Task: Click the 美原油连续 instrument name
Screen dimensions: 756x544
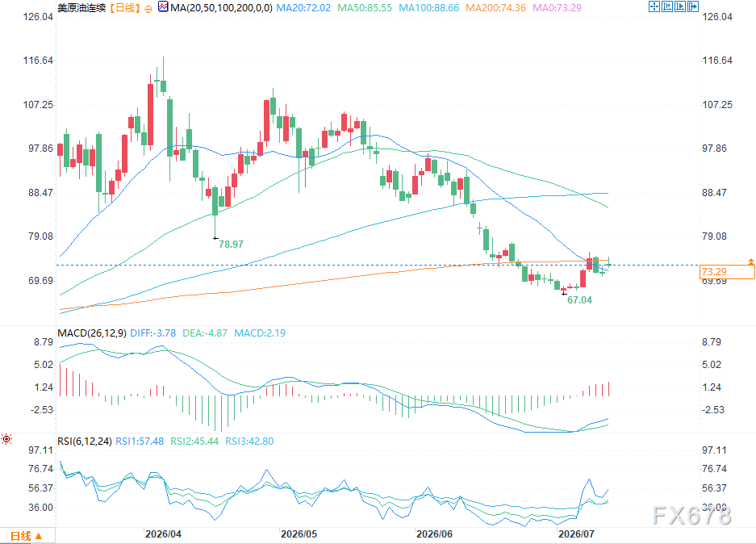Action: tap(81, 8)
